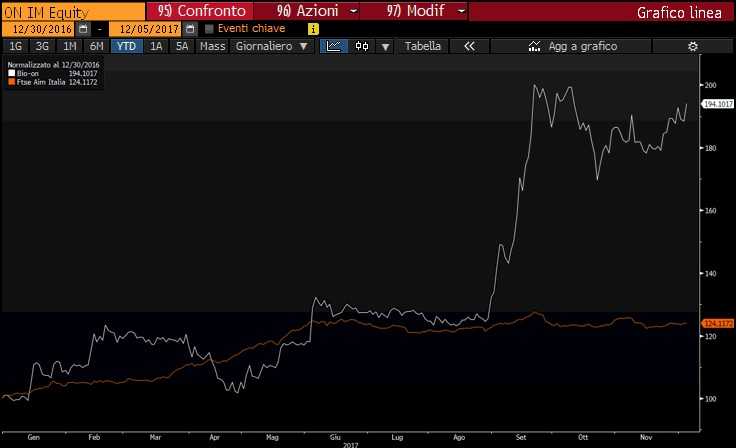The height and width of the screenshot is (448, 737).
Task: Open the 97) Modif dropdown menu
Action: coord(414,11)
